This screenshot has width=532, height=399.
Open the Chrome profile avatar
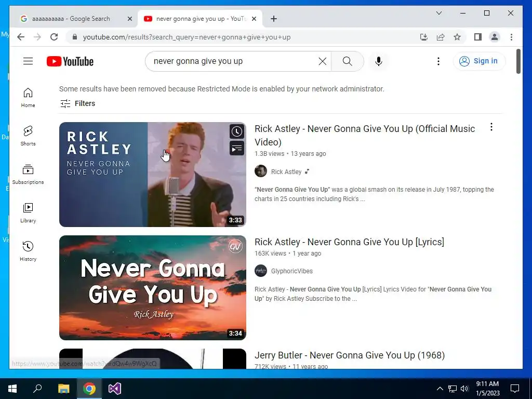coord(495,37)
